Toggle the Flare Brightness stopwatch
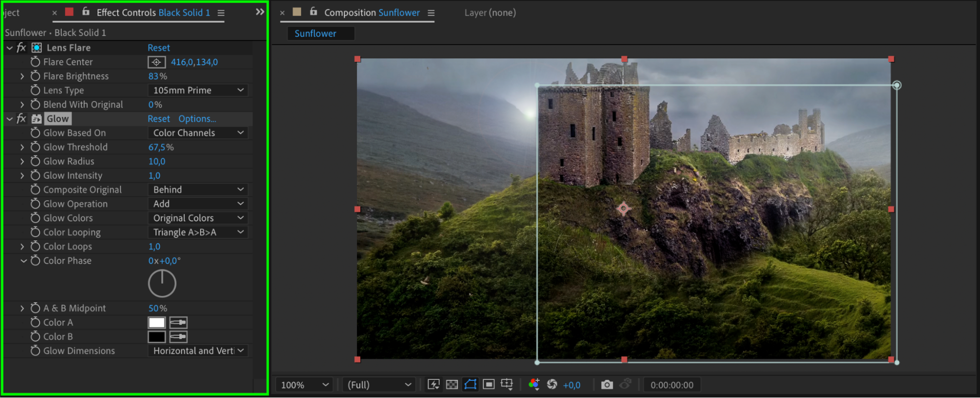The width and height of the screenshot is (980, 398). tap(35, 76)
